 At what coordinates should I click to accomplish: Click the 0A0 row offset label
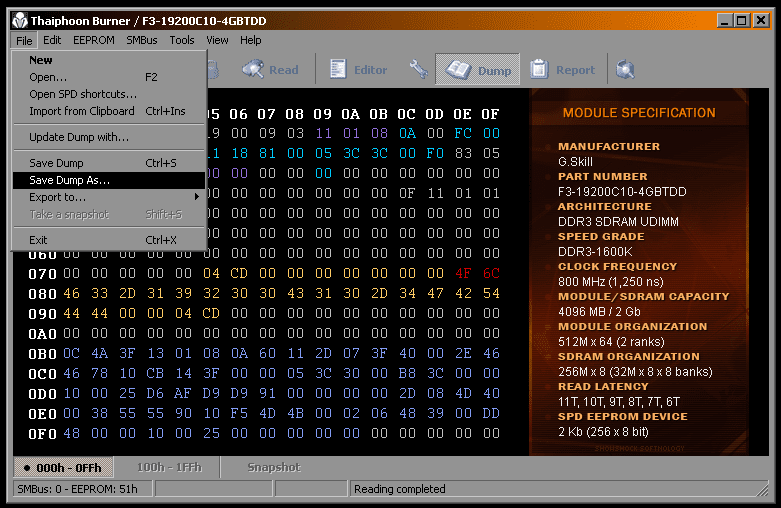(42, 334)
